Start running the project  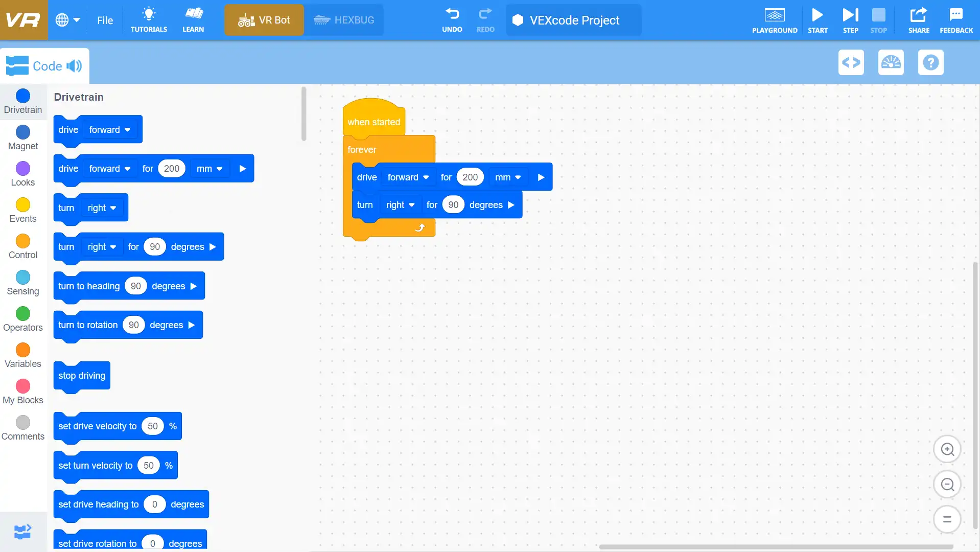click(x=816, y=20)
